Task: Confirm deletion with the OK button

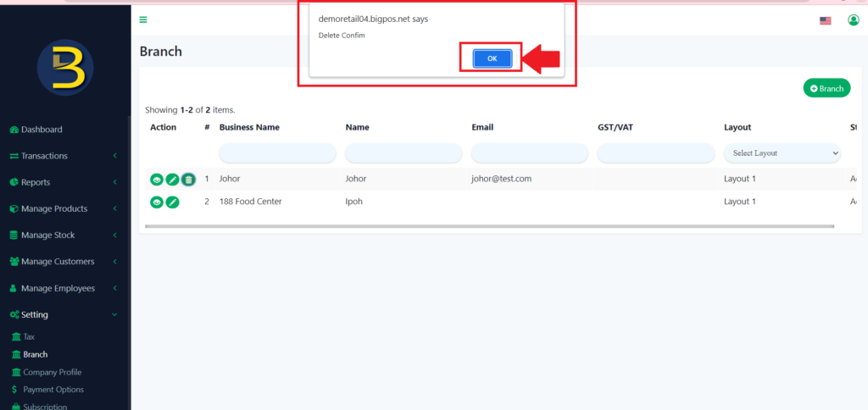Action: tap(492, 58)
